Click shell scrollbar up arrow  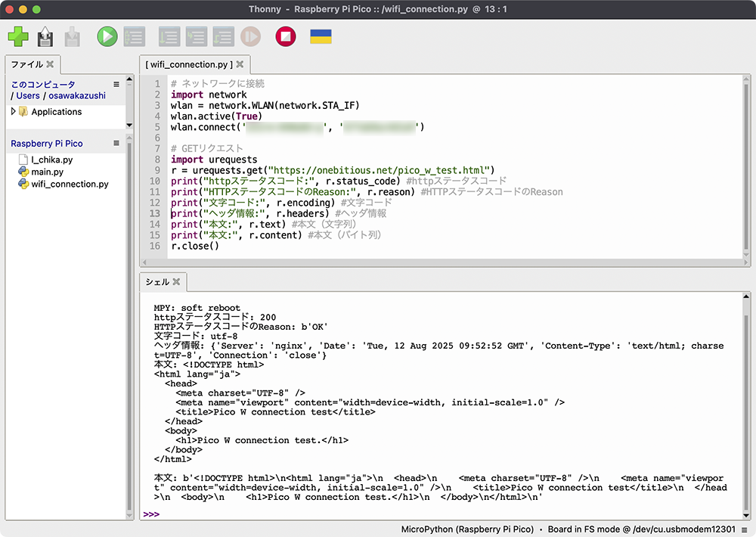tap(746, 296)
